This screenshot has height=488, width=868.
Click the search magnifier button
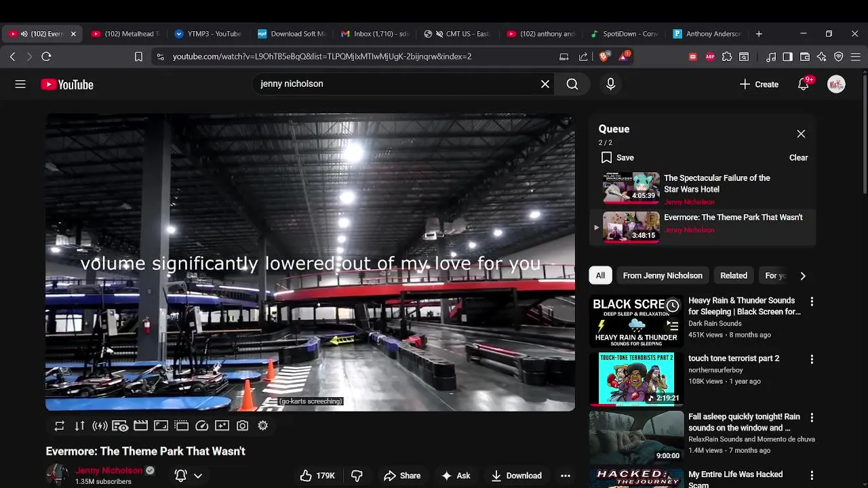pos(572,84)
